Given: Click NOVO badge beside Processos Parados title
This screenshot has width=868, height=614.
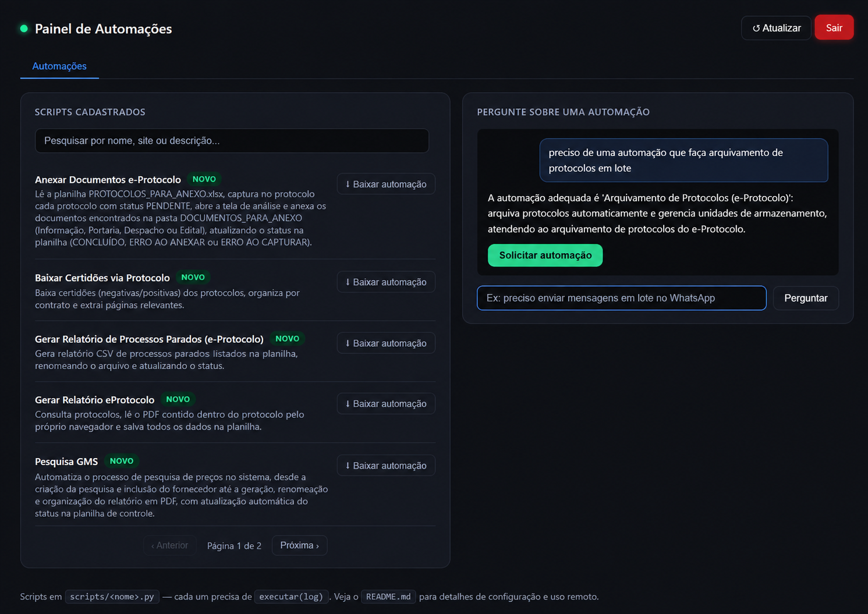Looking at the screenshot, I should [x=287, y=338].
